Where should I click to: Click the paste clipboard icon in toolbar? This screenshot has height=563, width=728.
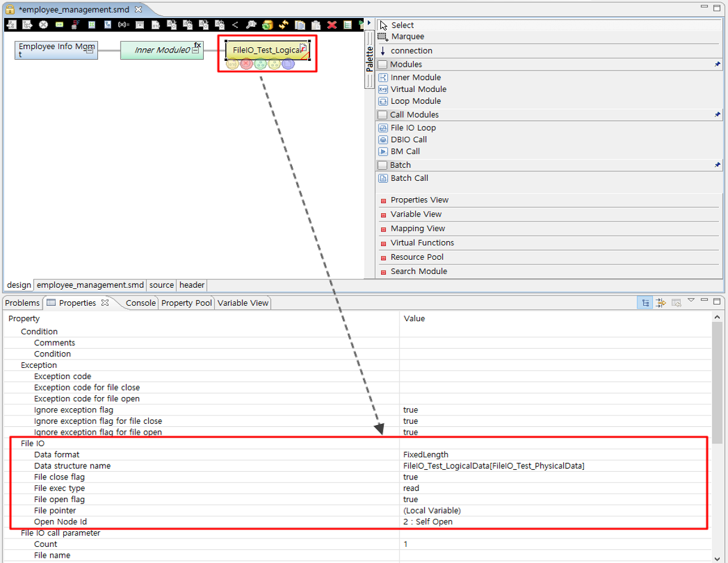pos(316,25)
